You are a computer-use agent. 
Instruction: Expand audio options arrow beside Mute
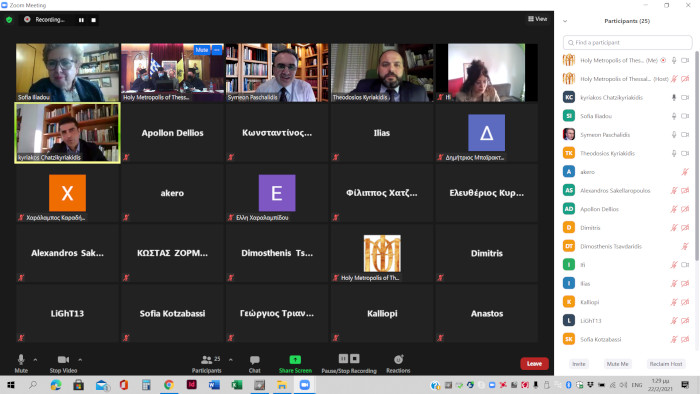pyautogui.click(x=35, y=360)
